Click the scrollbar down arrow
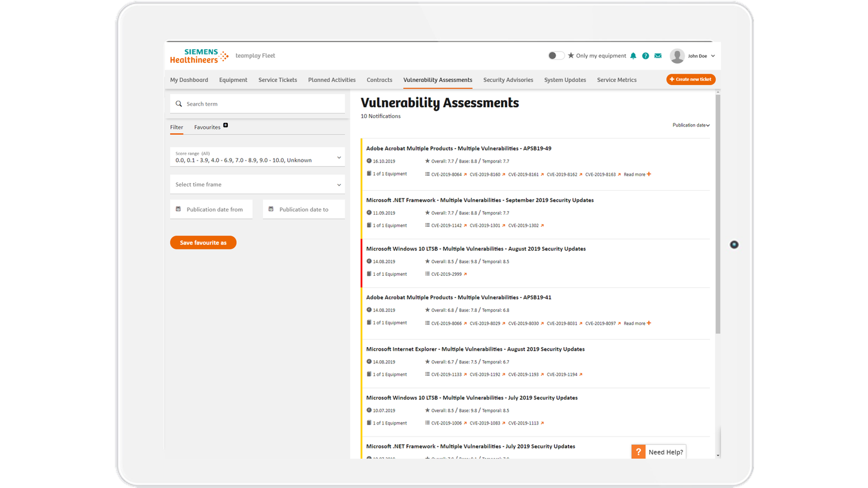This screenshot has height=488, width=868. pos(718,456)
